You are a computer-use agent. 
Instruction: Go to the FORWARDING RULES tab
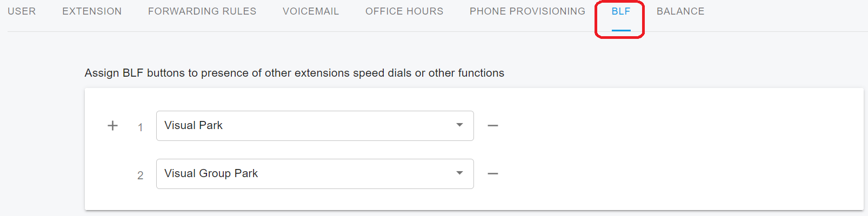coord(202,11)
